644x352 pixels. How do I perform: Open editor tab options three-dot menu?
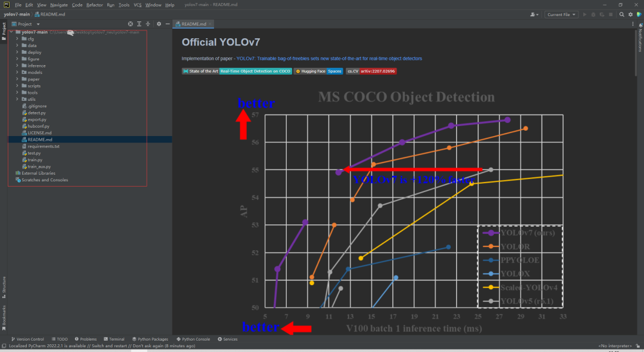pyautogui.click(x=633, y=24)
